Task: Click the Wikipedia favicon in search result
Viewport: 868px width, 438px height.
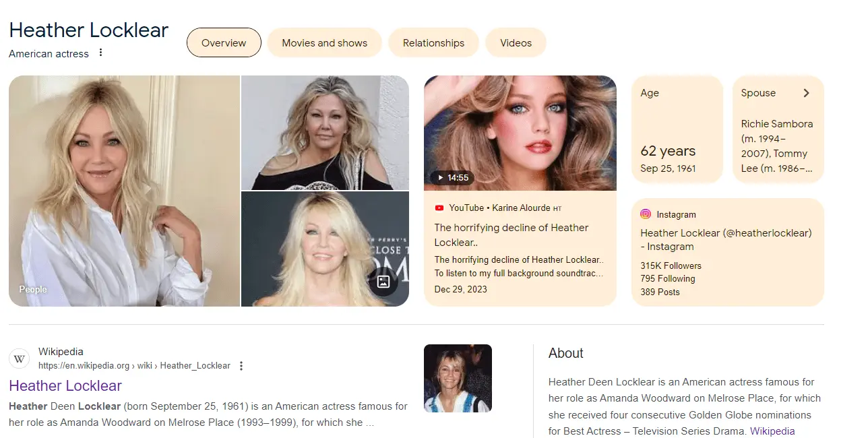Action: click(x=20, y=358)
